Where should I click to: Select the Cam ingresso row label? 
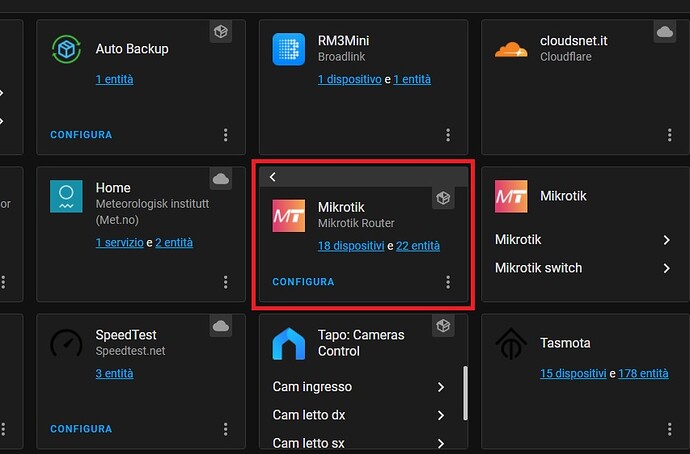pyautogui.click(x=312, y=387)
